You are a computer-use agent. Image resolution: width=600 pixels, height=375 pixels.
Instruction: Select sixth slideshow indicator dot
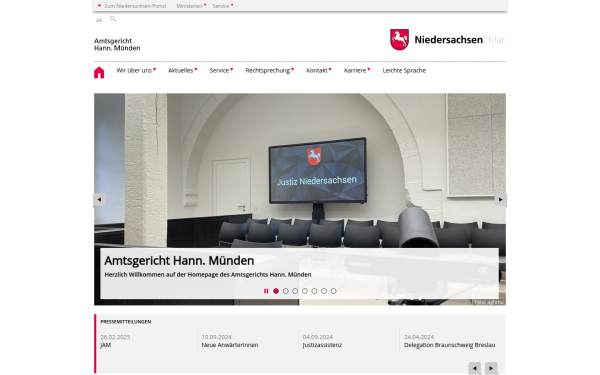tap(324, 291)
